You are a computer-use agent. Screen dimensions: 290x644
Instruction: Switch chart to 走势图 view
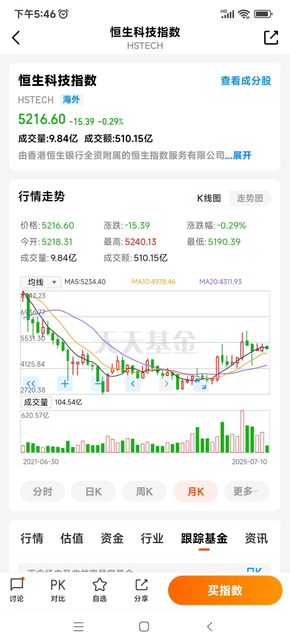250,198
